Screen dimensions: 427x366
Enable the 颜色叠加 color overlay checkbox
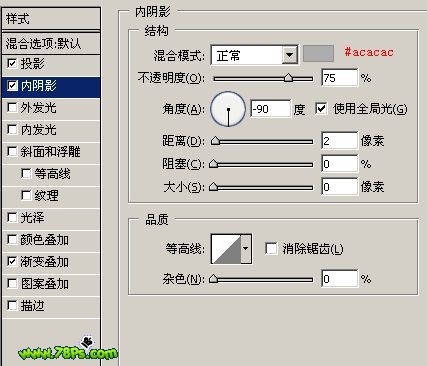pos(12,239)
